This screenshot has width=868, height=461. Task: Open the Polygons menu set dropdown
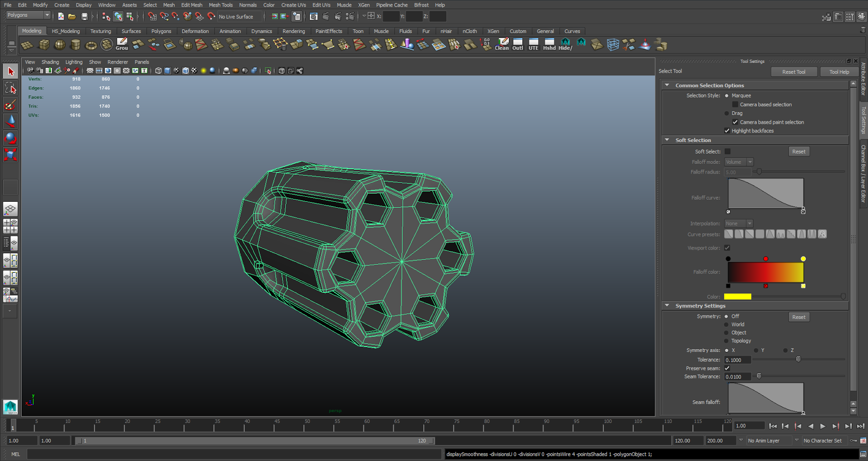tap(47, 15)
